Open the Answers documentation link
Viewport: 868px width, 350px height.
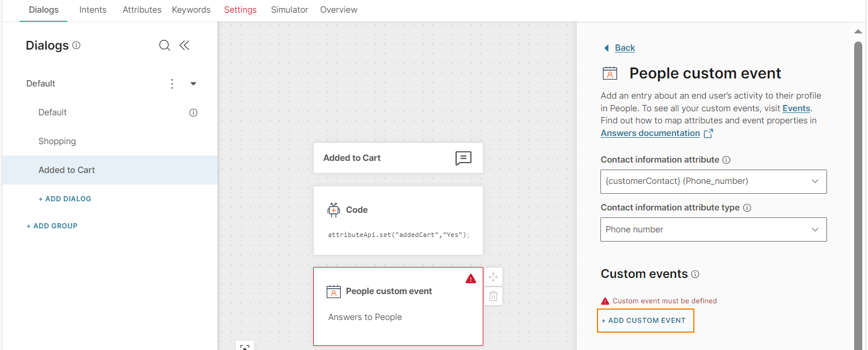pos(650,133)
